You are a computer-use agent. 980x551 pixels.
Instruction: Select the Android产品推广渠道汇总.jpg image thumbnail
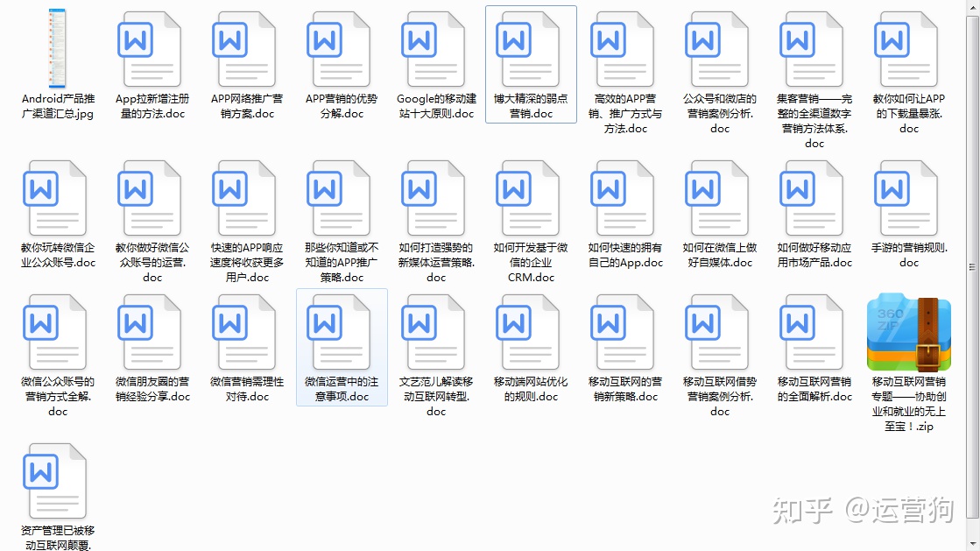point(57,48)
